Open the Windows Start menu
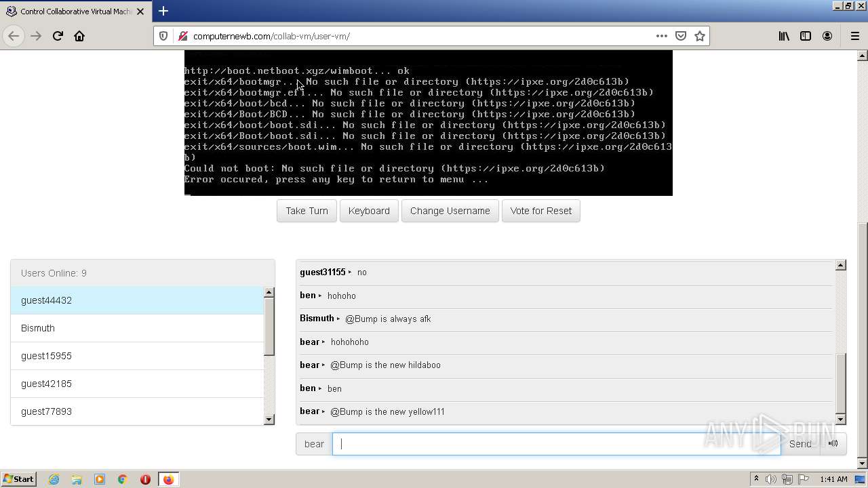Image resolution: width=868 pixels, height=488 pixels. tap(19, 479)
